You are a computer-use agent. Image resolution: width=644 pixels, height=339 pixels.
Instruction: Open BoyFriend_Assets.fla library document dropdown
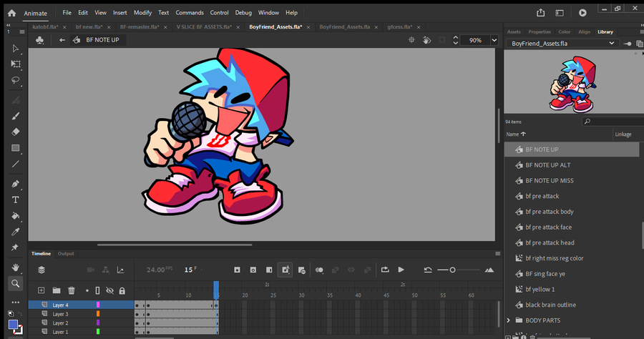tap(562, 44)
